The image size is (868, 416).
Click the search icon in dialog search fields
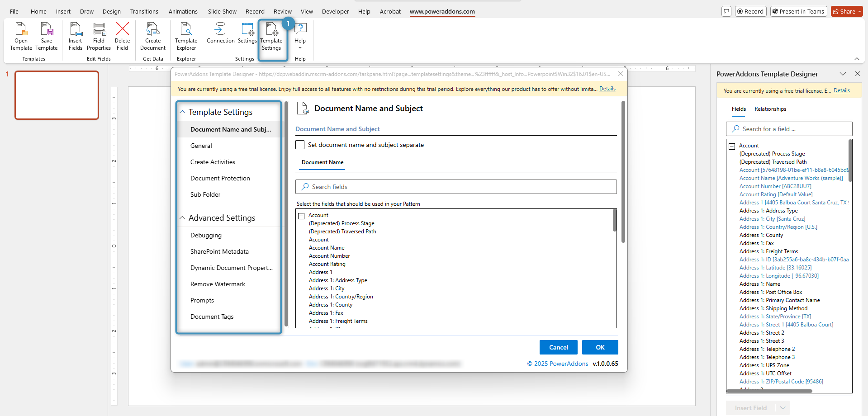click(305, 187)
